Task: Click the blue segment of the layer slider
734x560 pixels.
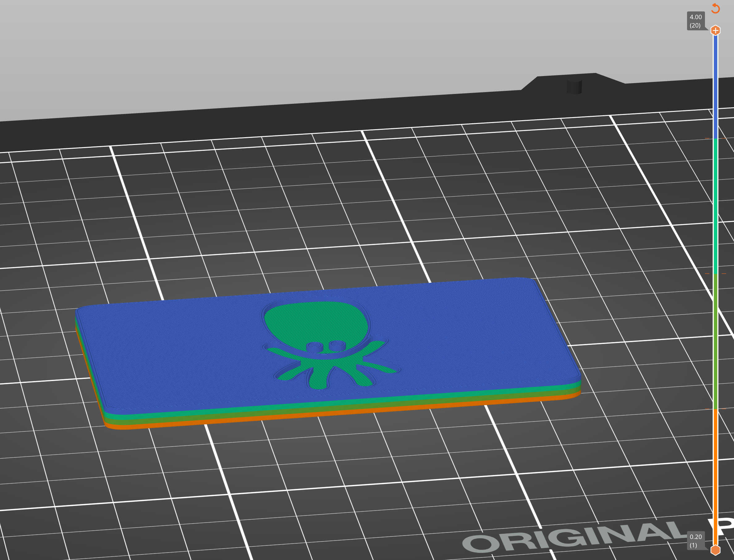Action: (x=715, y=87)
